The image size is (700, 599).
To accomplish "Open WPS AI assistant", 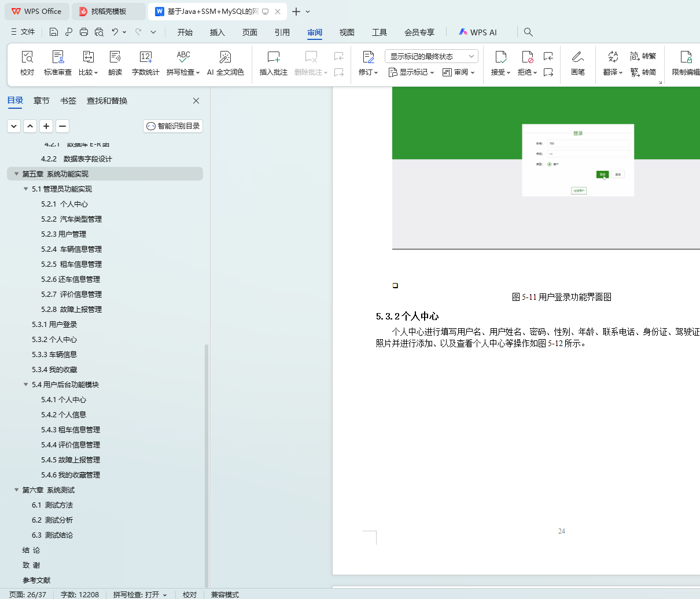I will [x=478, y=32].
